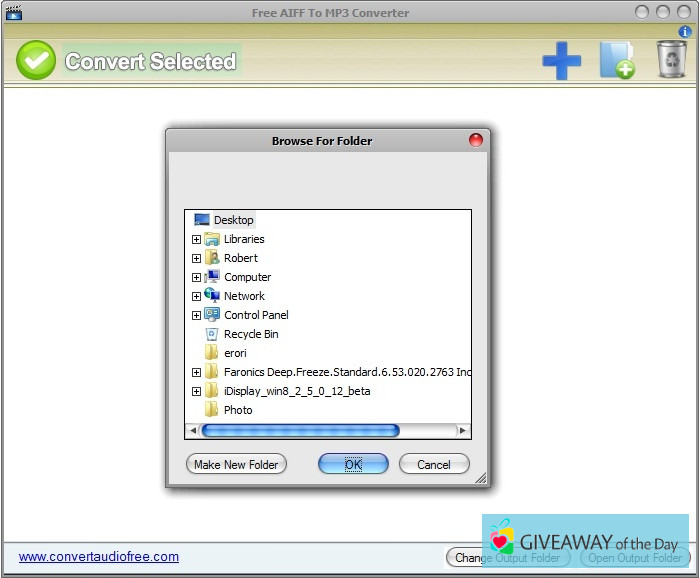The height and width of the screenshot is (578, 700).
Task: Click the green Convert Selected checkmark icon
Action: tap(36, 60)
